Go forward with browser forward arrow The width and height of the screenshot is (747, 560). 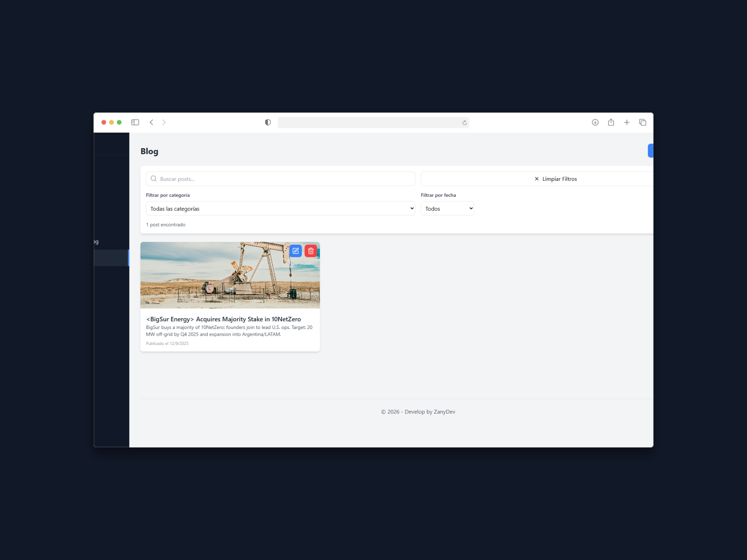(x=164, y=122)
